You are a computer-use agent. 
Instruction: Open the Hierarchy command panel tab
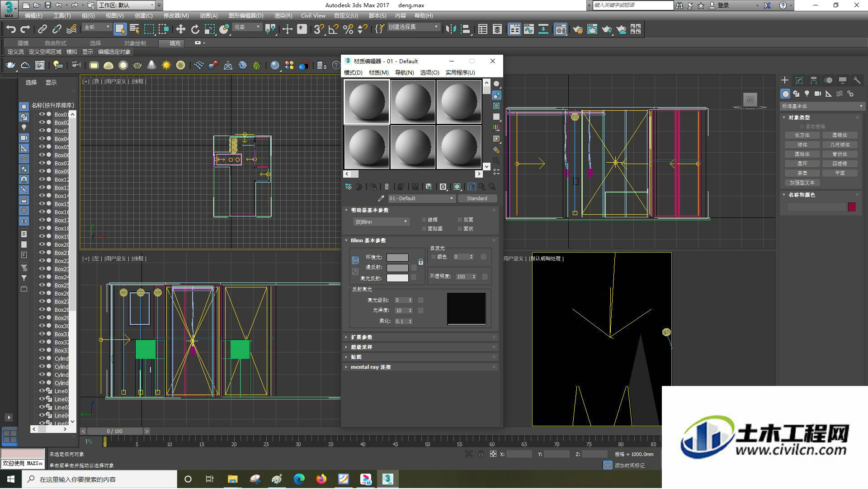[814, 80]
